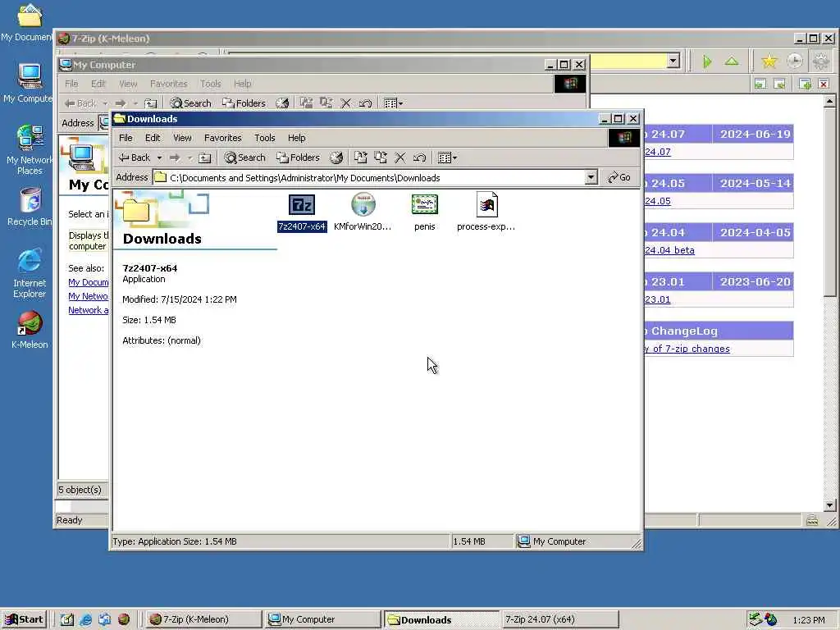Open the 24.05 download link in K-Meleon
Screen dimensions: 840x630
click(x=657, y=201)
